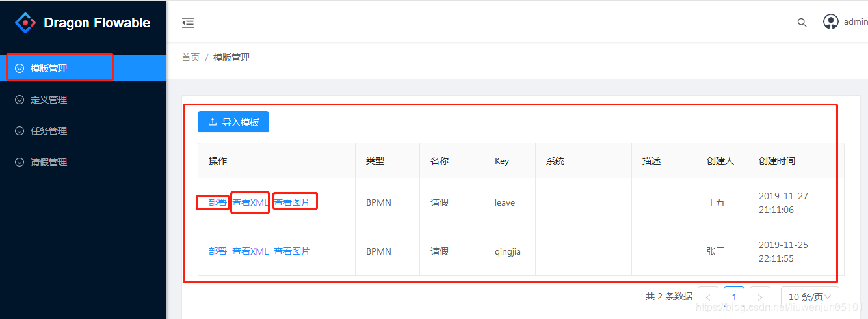Screen dimensions: 868x319
Task: Click the 2019-11-27 21:11:06 timestamp
Action: [x=783, y=202]
